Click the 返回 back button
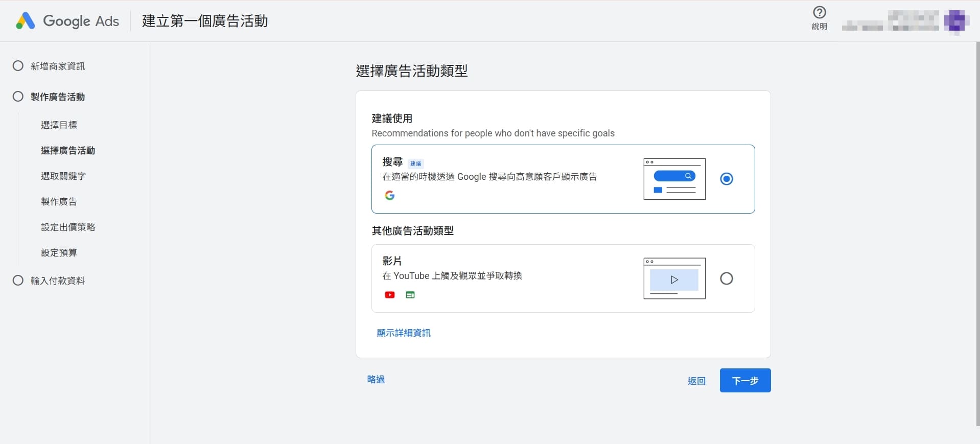 click(696, 381)
